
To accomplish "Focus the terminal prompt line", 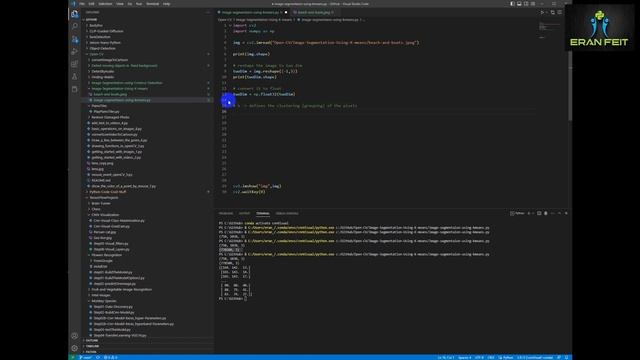I will 233,298.
